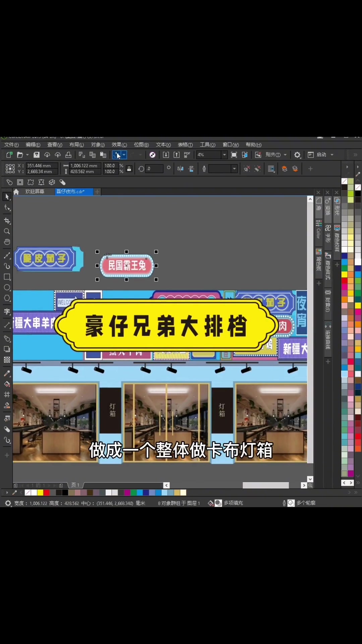362x644 pixels.
Task: Open the 文件 menu
Action: tap(11, 145)
